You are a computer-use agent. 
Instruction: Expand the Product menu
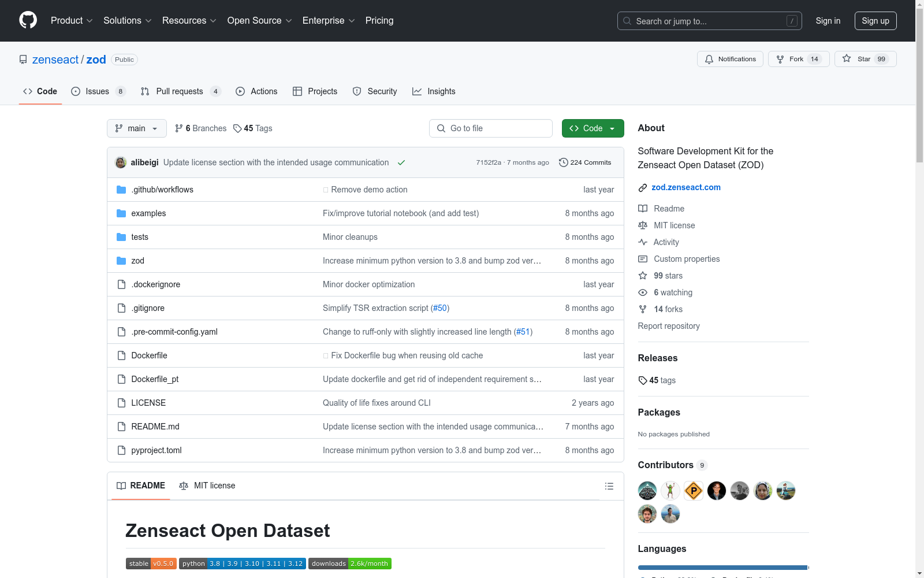coord(72,20)
